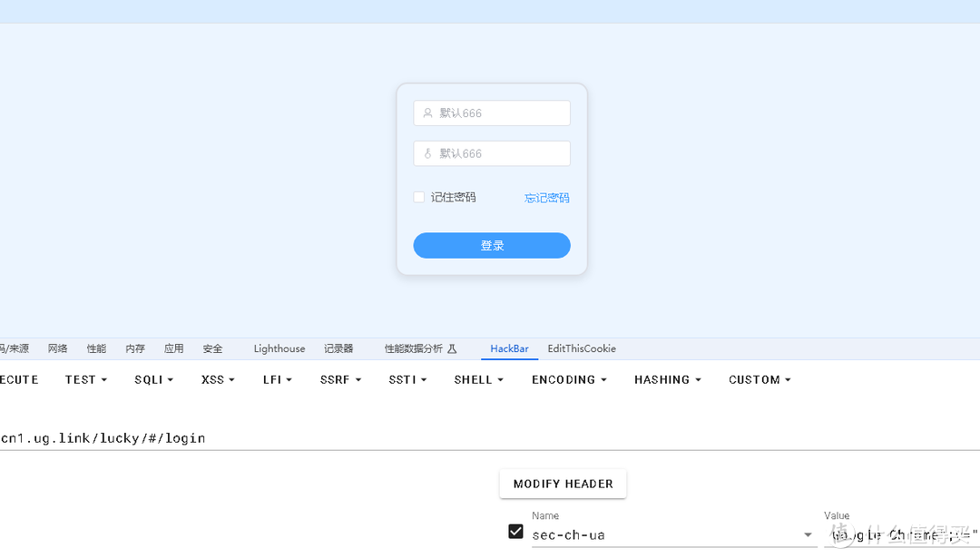Image resolution: width=980 pixels, height=558 pixels.
Task: Open the LFI dropdown menu
Action: pos(278,380)
